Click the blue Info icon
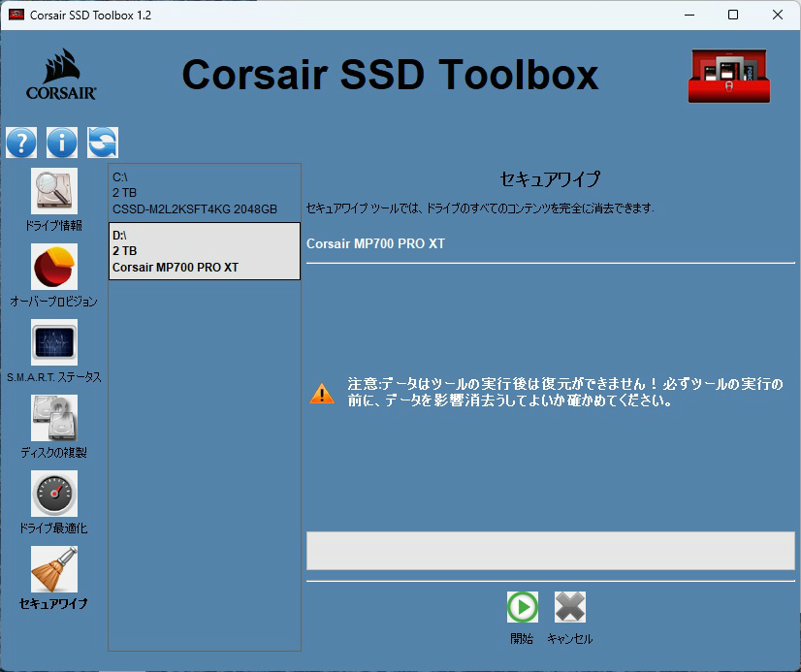801x672 pixels. 62,143
